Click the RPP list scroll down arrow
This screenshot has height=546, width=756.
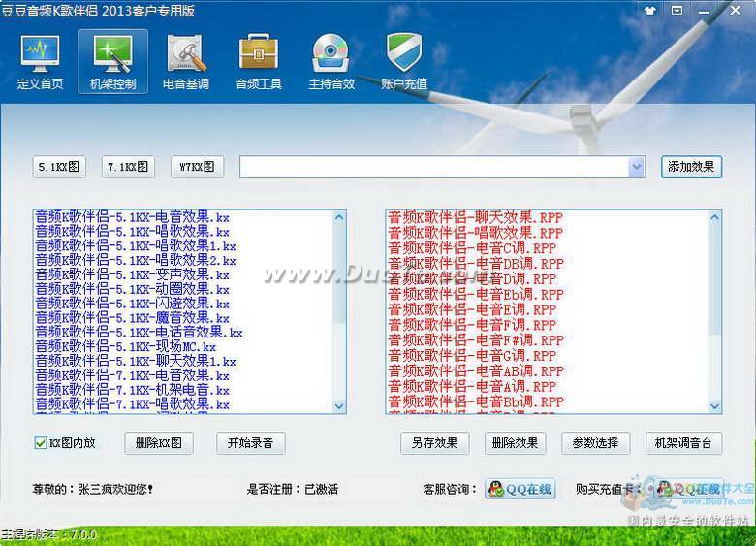click(x=714, y=406)
